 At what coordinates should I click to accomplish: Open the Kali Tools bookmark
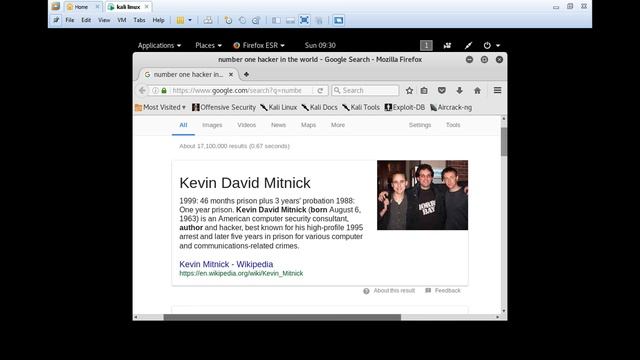pos(361,107)
